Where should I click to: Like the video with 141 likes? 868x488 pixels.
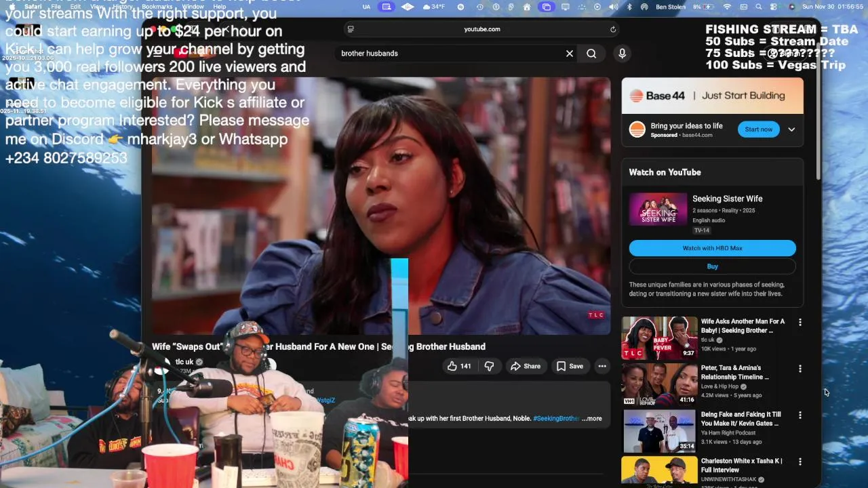pyautogui.click(x=459, y=366)
